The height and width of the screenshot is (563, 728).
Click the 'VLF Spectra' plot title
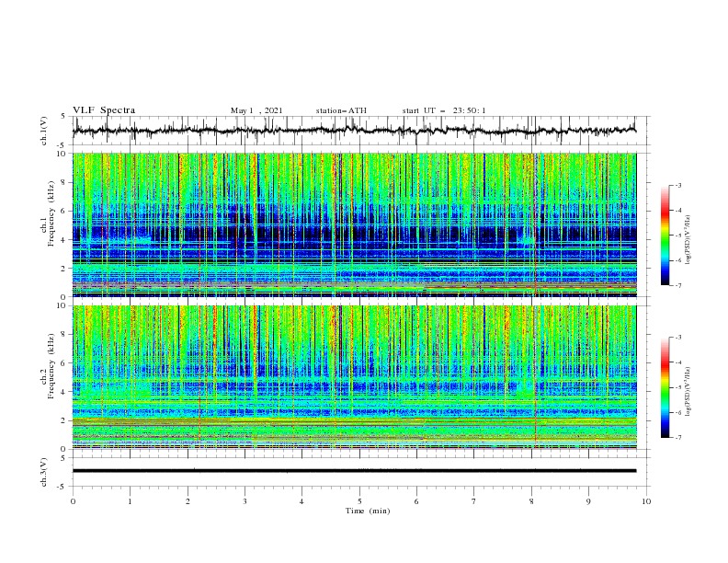(x=104, y=110)
